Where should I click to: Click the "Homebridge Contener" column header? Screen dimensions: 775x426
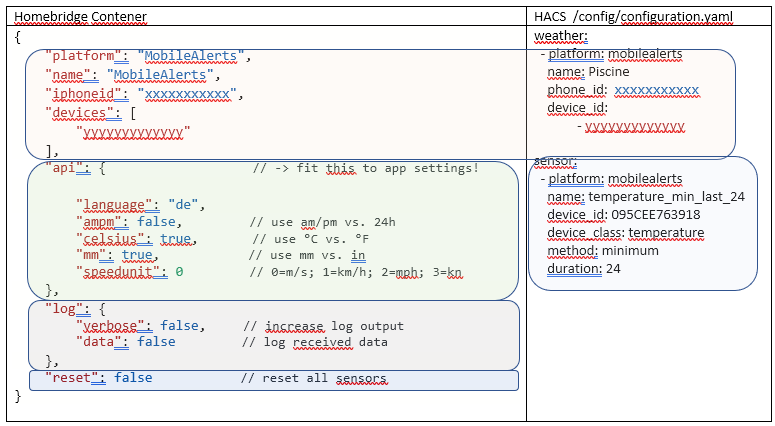click(80, 17)
